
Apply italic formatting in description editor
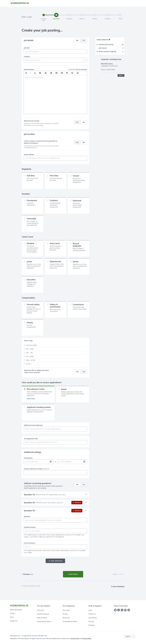point(30,73)
